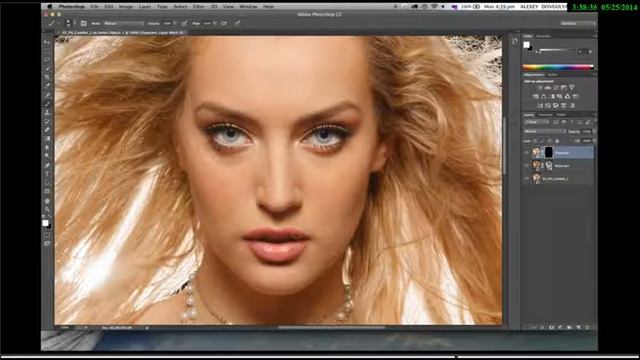Viewport: 640px width, 360px height.
Task: Add a Hue/Saturation adjustment
Action: pos(536,96)
